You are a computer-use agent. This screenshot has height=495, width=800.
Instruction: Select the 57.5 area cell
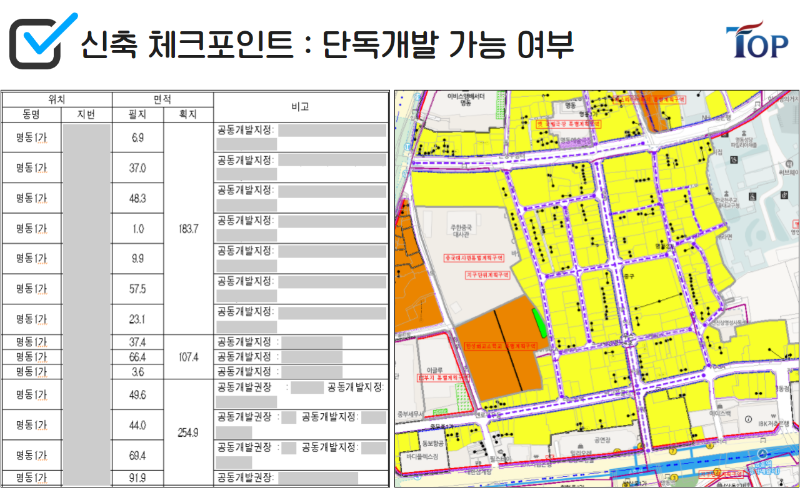click(x=137, y=289)
